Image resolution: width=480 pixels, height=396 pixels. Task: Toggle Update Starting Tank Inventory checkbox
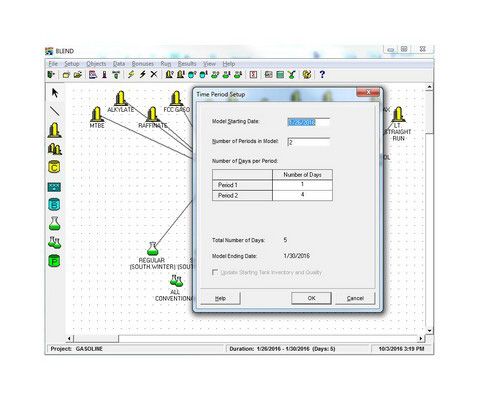(x=215, y=272)
